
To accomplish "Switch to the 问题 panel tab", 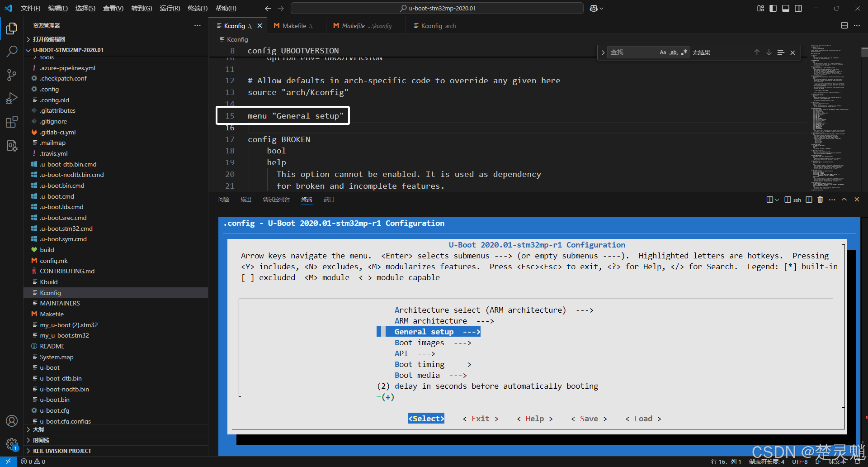I will pyautogui.click(x=224, y=200).
